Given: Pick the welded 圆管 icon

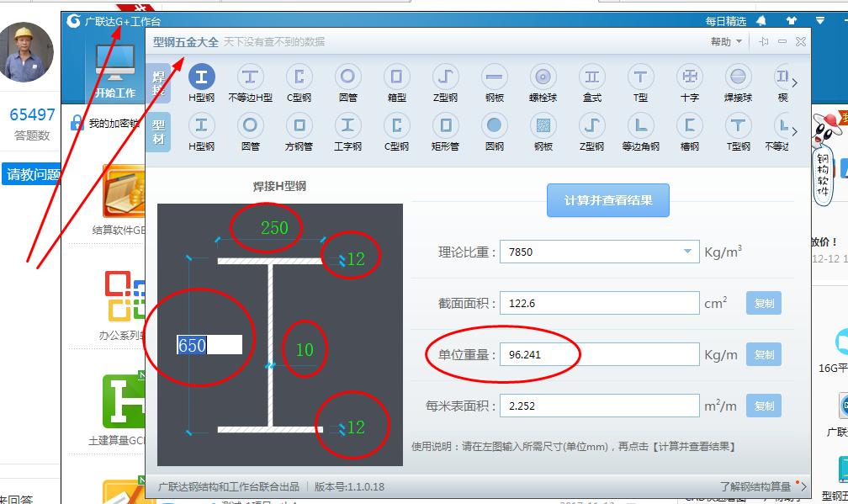Looking at the screenshot, I should point(347,77).
